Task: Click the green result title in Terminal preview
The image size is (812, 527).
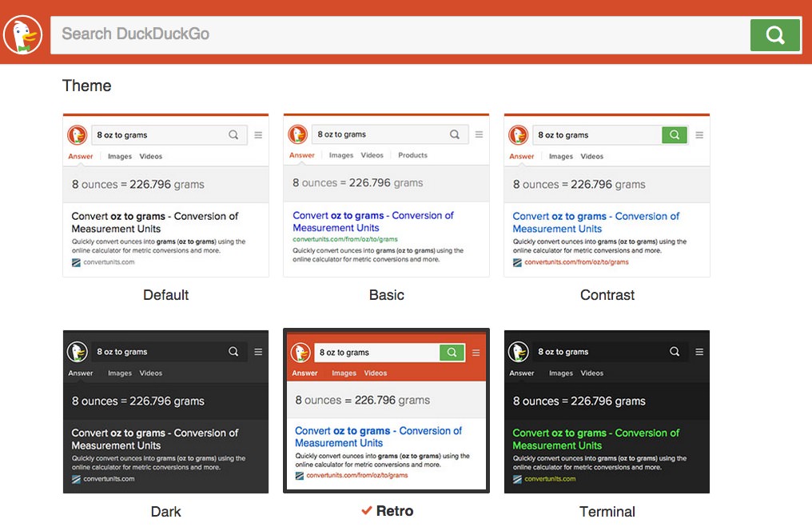Action: (595, 439)
